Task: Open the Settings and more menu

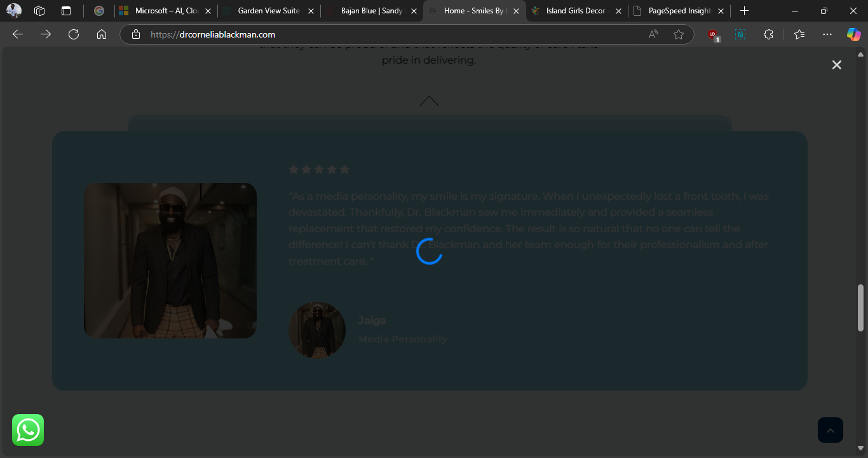Action: [x=827, y=34]
